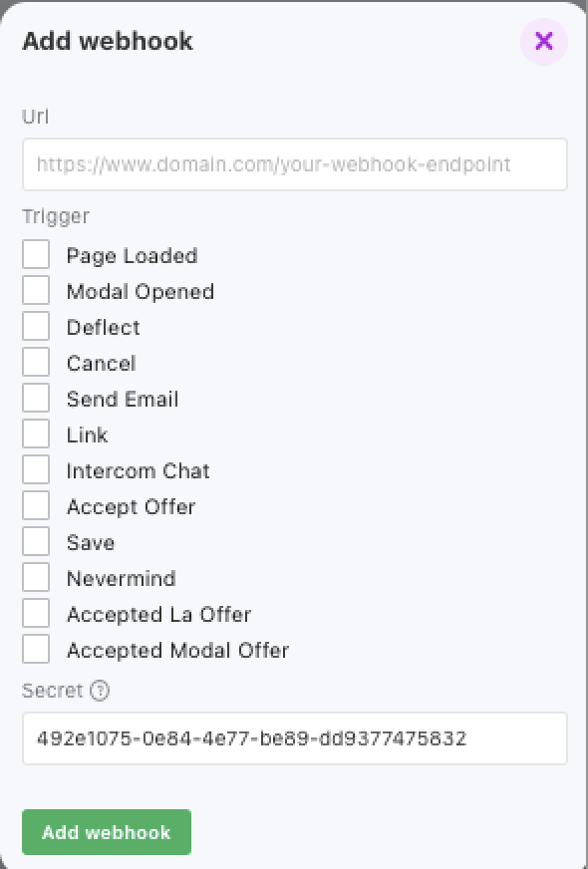Enable the Link trigger checkbox
Image resolution: width=588 pixels, height=869 pixels.
coord(36,434)
